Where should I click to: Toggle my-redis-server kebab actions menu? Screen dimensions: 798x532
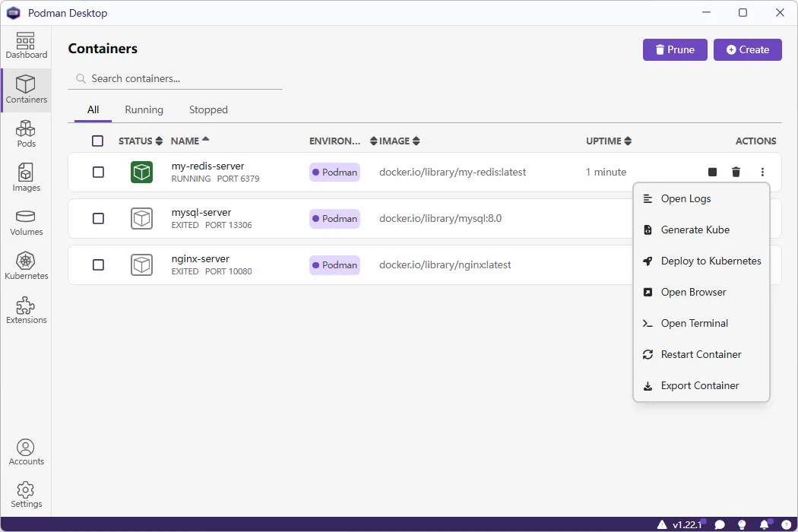(762, 173)
